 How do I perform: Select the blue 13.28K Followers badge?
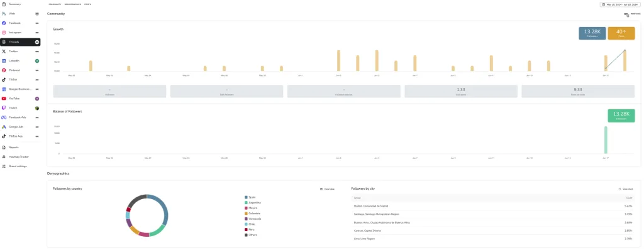tap(592, 33)
